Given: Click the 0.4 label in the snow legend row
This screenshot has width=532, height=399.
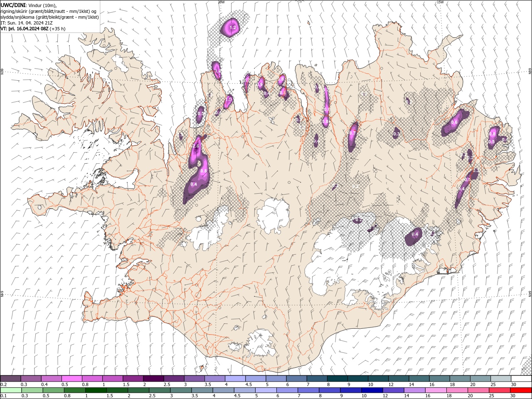Looking at the screenshot, I should tap(44, 384).
